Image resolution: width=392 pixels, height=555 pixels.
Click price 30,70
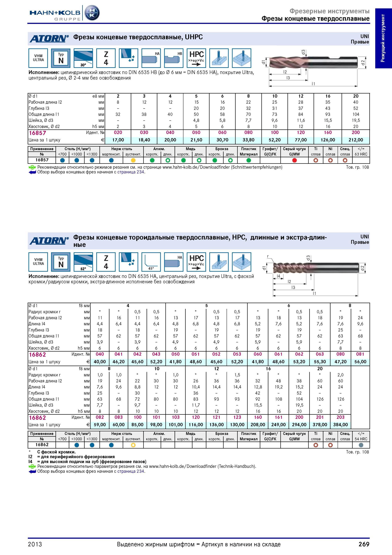click(222, 140)
